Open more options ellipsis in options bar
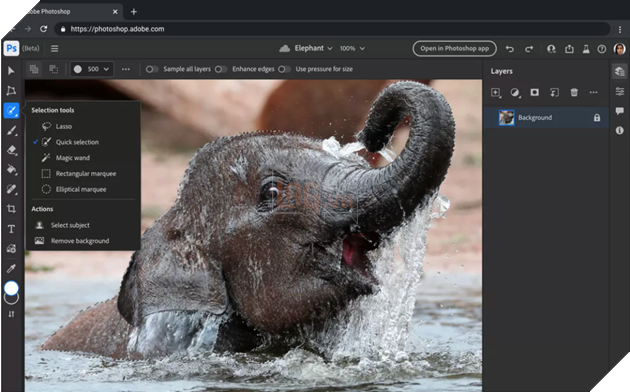The width and height of the screenshot is (630, 392). (126, 69)
